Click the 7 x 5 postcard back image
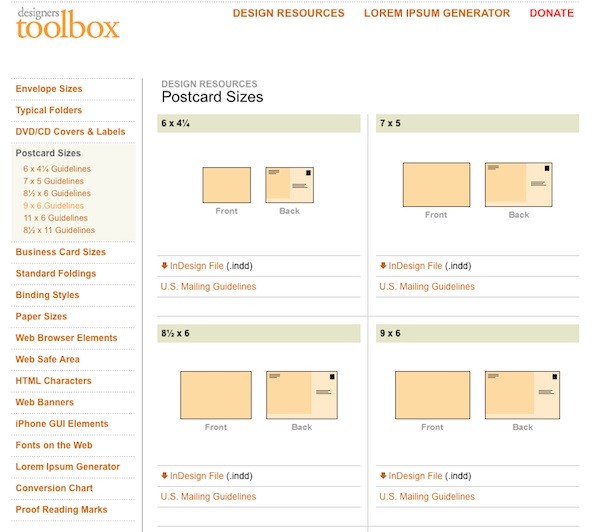 coord(518,185)
